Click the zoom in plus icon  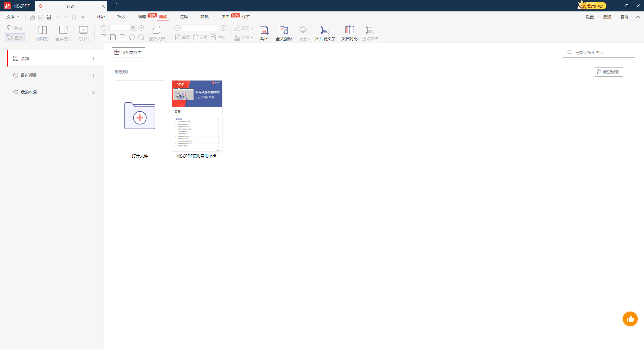[x=141, y=28]
